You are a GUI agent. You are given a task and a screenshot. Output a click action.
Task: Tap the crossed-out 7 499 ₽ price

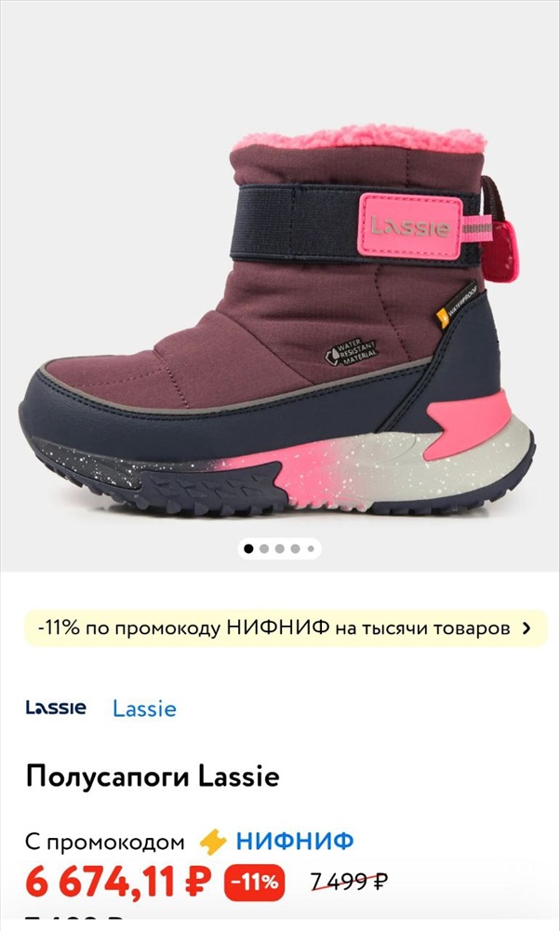click(350, 883)
